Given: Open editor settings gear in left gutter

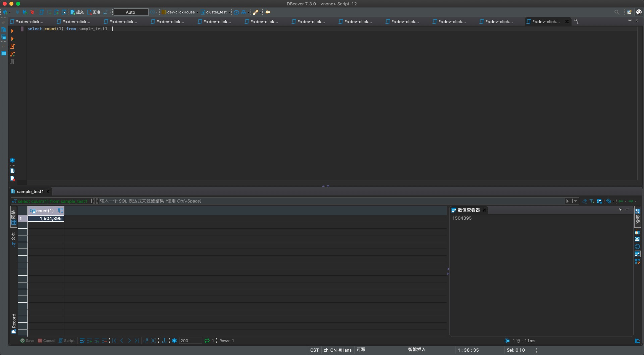Looking at the screenshot, I should click(12, 160).
